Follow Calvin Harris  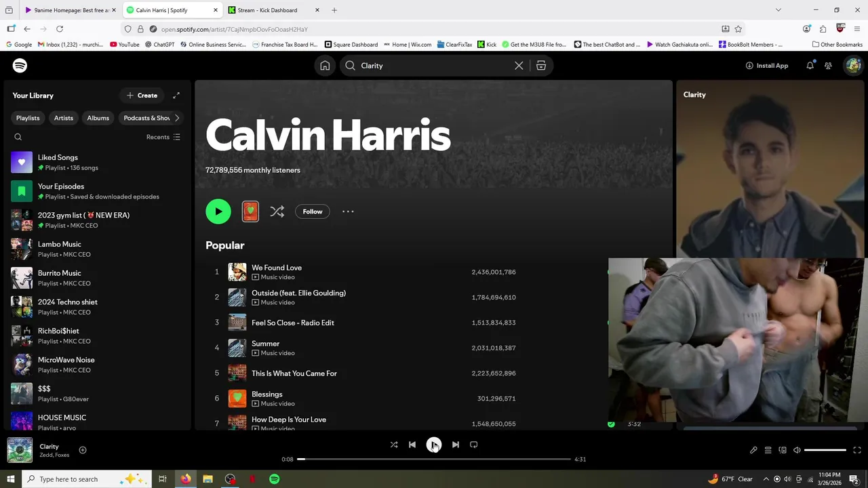tap(313, 211)
